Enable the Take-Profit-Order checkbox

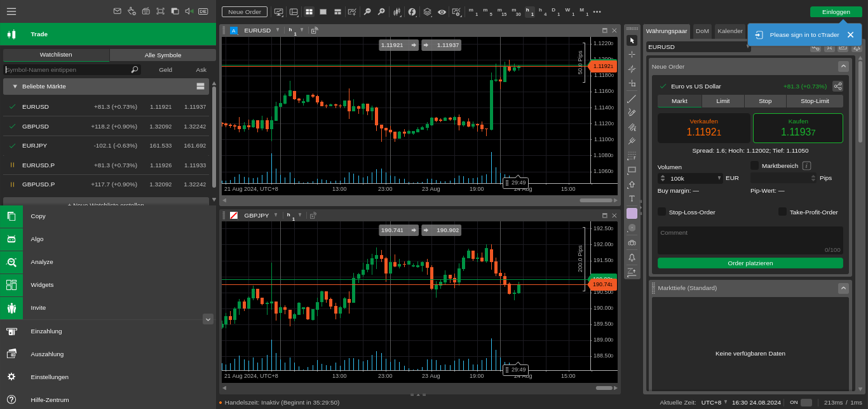coord(782,212)
